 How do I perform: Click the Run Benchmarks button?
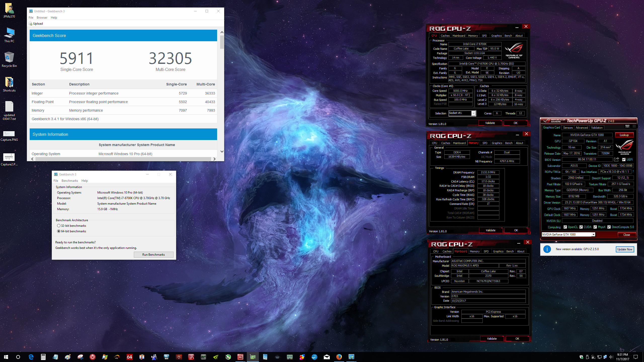pyautogui.click(x=153, y=255)
